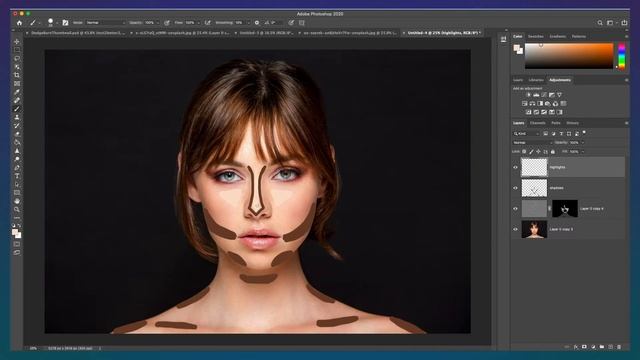640x360 pixels.
Task: Open the layer Opacity dropdown
Action: point(582,143)
